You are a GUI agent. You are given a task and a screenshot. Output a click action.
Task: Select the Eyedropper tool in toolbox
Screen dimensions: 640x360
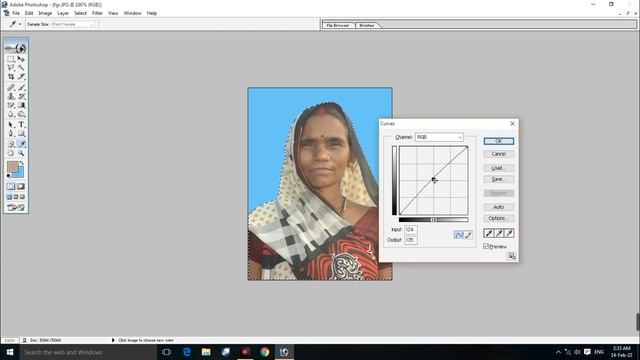[21, 144]
